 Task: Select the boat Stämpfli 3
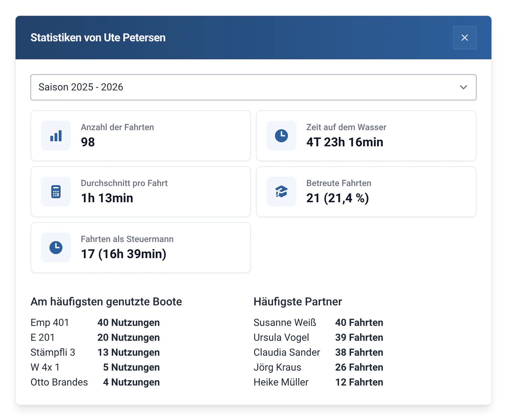[x=53, y=352]
